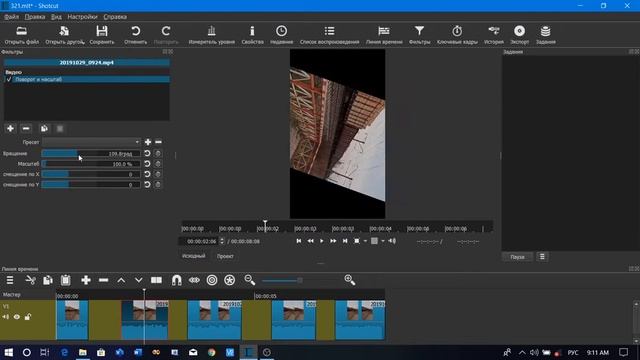Click the Масштаб scale slider
This screenshot has width=640, height=360.
[91, 164]
